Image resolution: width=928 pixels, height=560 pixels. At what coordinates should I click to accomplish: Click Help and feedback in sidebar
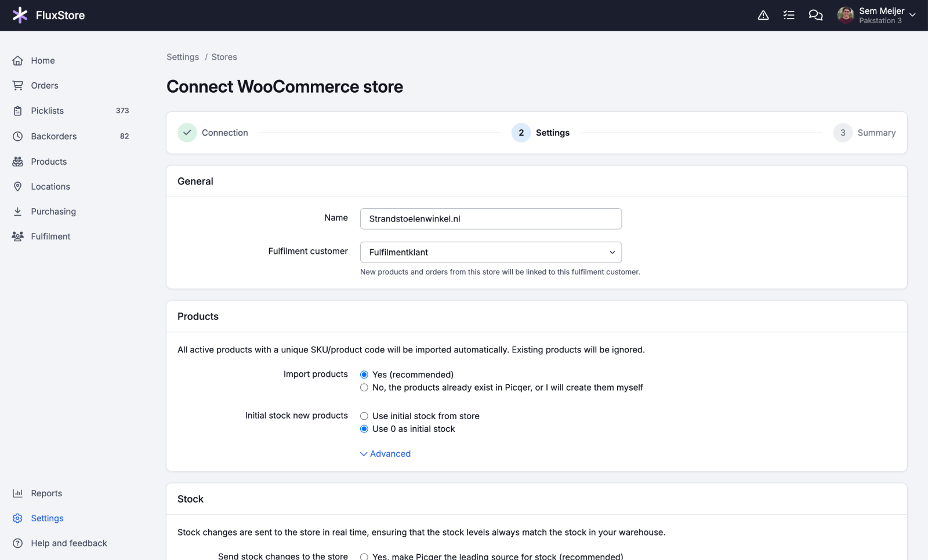pyautogui.click(x=68, y=543)
